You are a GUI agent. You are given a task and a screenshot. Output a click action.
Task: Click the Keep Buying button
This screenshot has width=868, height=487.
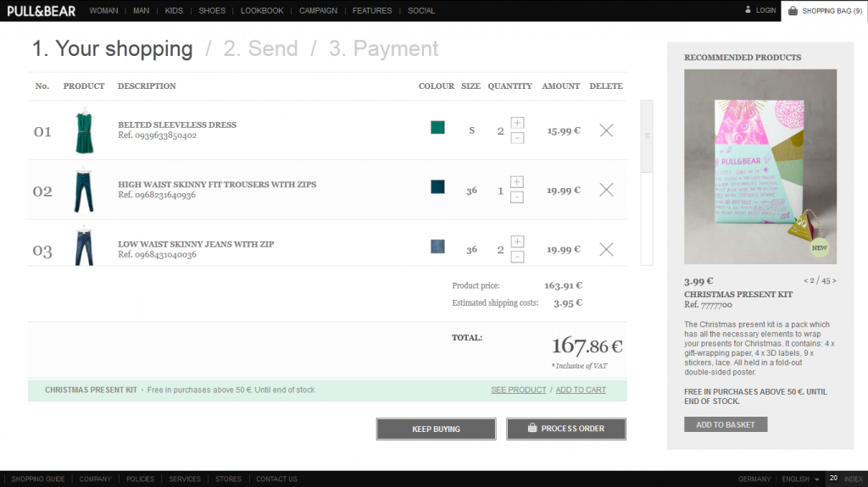436,429
